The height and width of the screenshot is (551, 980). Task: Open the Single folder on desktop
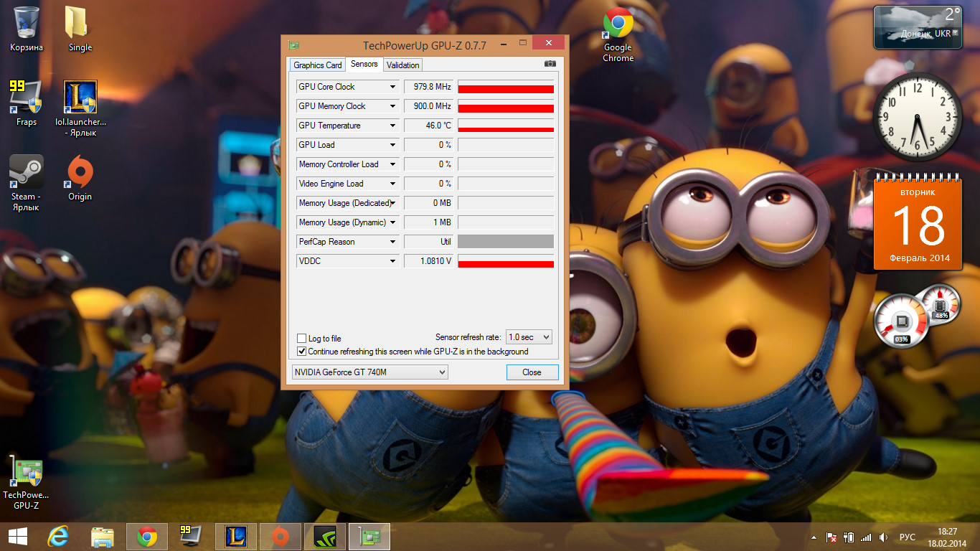tap(80, 29)
